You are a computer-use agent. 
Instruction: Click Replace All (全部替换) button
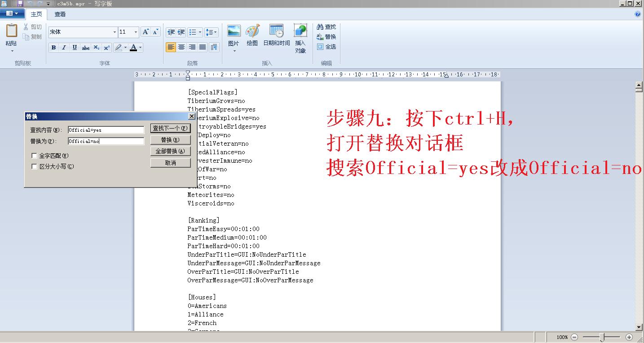coord(170,151)
